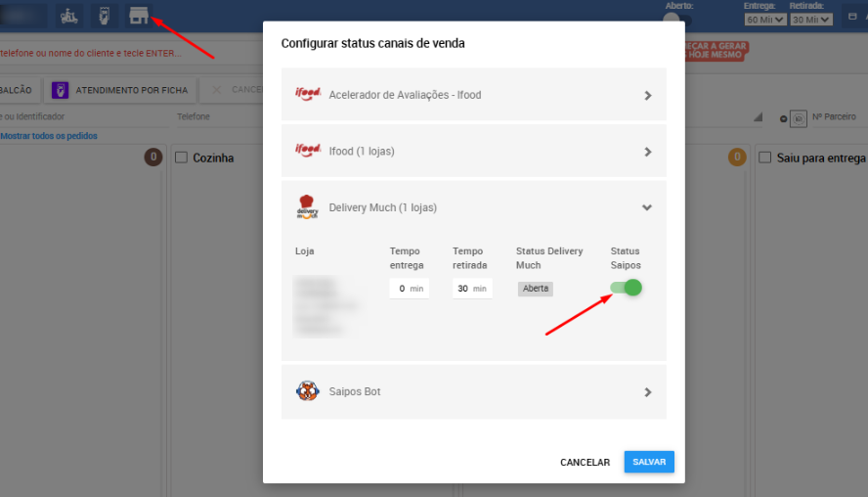Screen dimensions: 868x497
Task: Select the Balcão tab
Action: (19, 90)
